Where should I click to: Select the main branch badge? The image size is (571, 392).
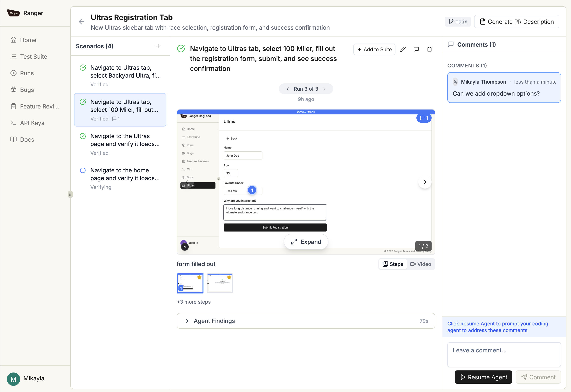pos(458,22)
